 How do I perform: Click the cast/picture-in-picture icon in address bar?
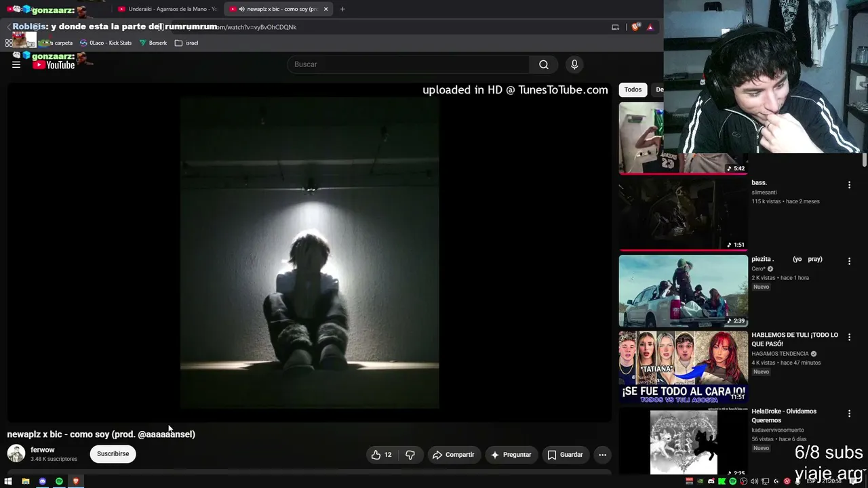[x=615, y=27]
